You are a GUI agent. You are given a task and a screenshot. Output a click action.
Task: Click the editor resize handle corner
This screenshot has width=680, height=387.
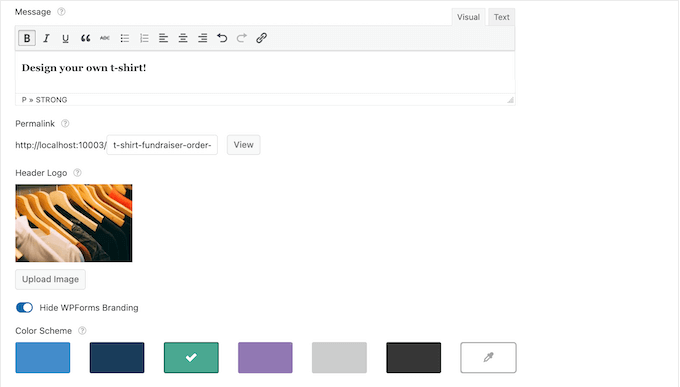[x=510, y=100]
